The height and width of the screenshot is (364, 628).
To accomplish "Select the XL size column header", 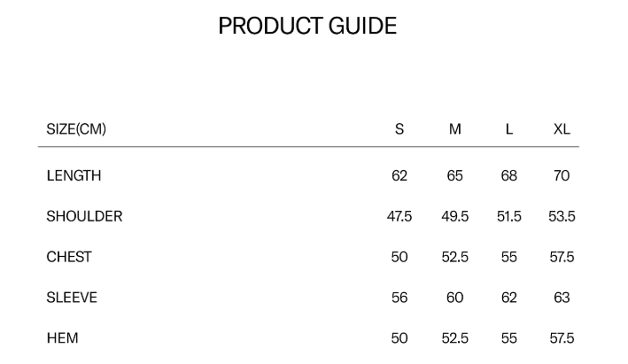I will 562,129.
